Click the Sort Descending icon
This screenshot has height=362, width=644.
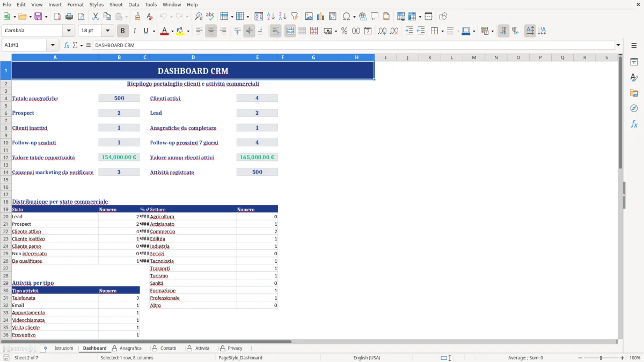282,17
